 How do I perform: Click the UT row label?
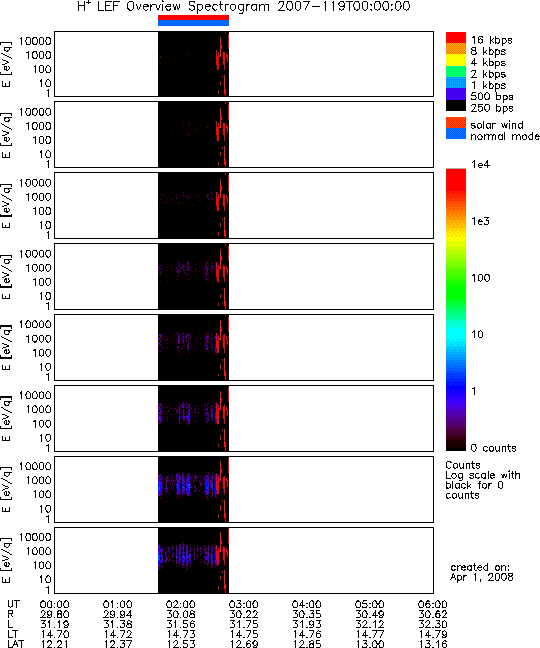point(13,605)
